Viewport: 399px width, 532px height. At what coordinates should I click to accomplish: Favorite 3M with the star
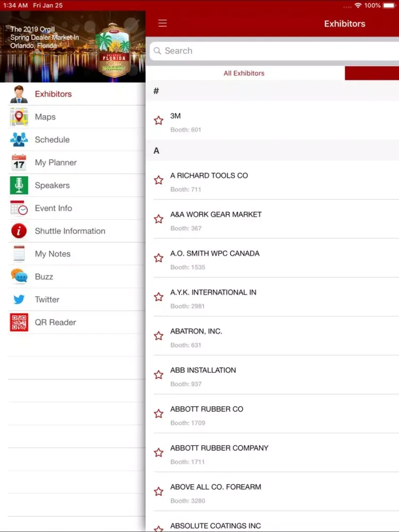point(159,120)
